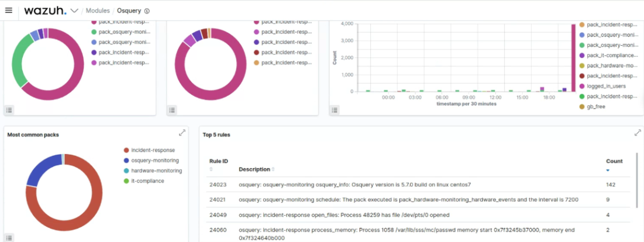Click count value 2 for rule 24060
Viewport: 644px width, 242px height.
click(x=608, y=230)
